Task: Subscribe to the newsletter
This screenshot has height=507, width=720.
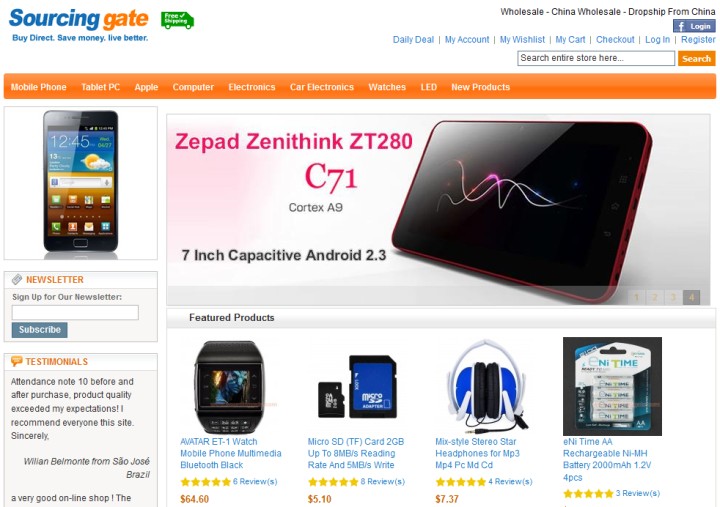Action: click(39, 330)
